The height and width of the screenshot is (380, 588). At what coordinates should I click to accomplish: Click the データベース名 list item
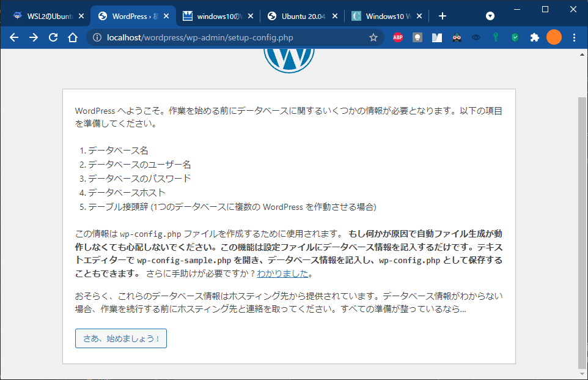click(118, 151)
